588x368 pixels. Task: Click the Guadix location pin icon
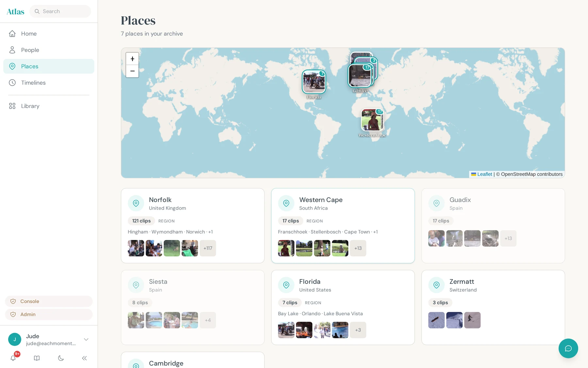(x=436, y=203)
